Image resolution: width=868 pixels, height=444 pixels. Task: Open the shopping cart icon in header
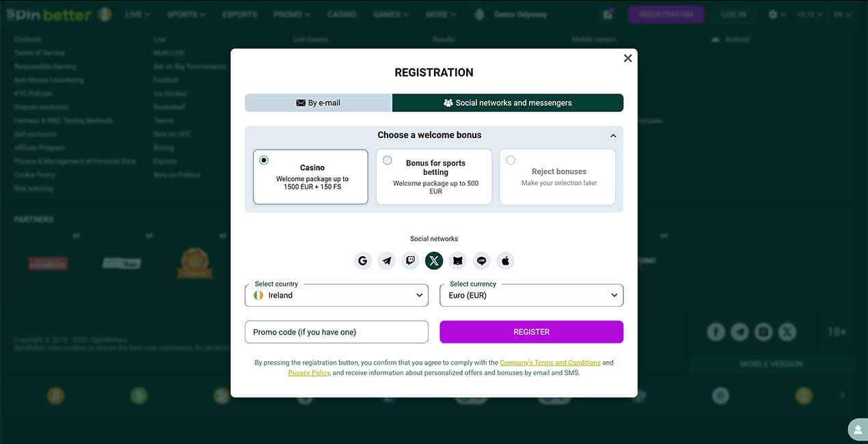pyautogui.click(x=607, y=14)
